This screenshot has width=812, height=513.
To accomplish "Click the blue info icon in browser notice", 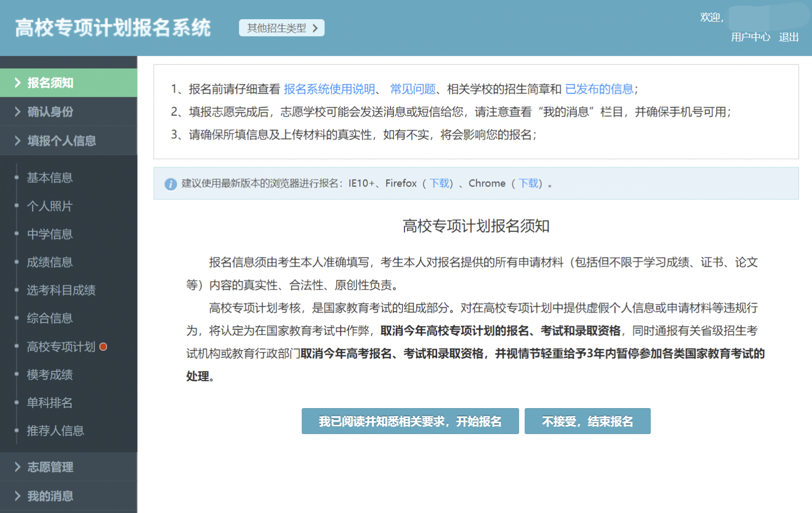I will coord(170,184).
